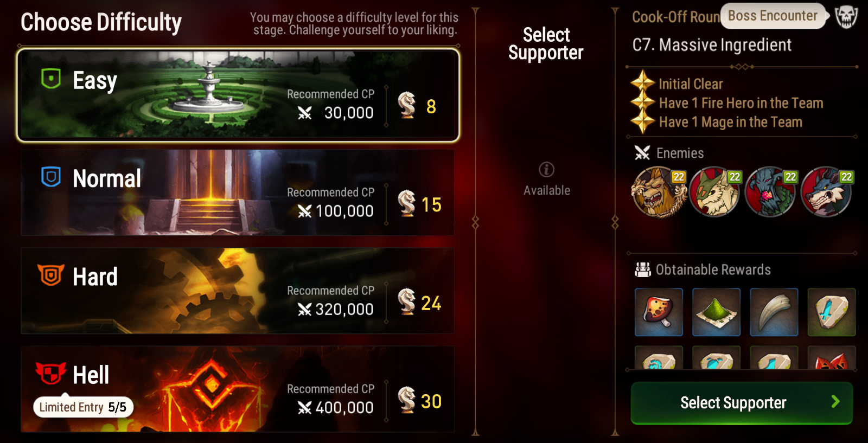Choose Normal difficulty
The width and height of the screenshot is (868, 443).
click(238, 192)
